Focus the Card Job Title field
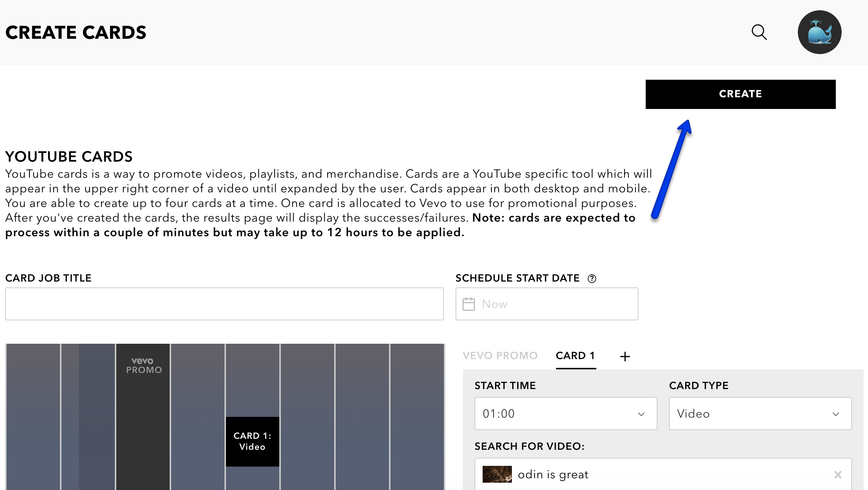 pos(224,304)
